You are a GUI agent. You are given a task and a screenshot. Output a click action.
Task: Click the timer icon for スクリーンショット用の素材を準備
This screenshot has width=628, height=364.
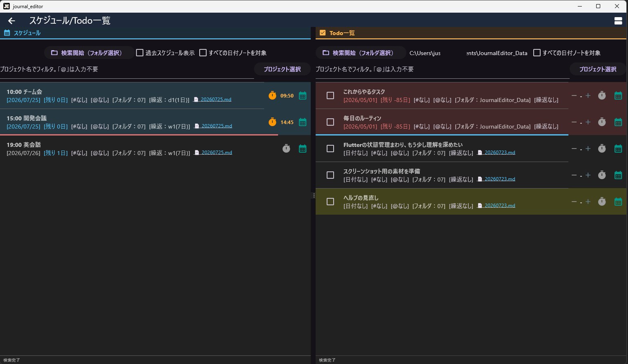[x=602, y=175]
